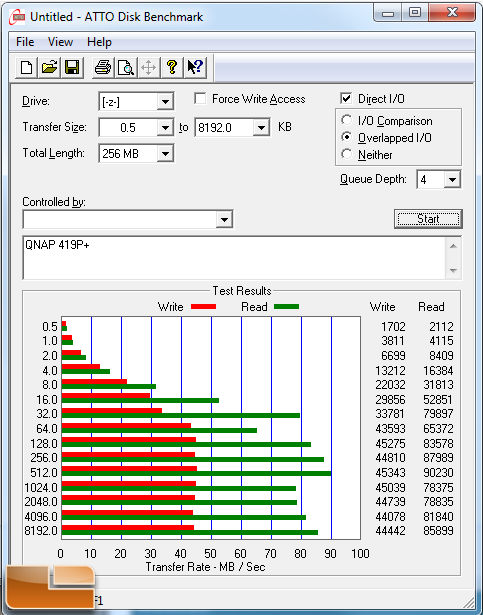Click the green read bar for 512.0
Screen dimensions: 483x615
tap(197, 474)
